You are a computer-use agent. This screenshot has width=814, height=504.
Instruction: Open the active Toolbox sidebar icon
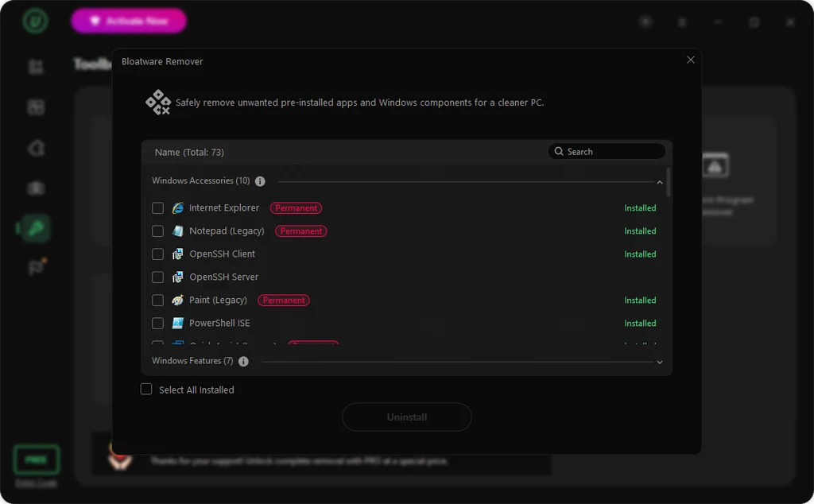35,228
